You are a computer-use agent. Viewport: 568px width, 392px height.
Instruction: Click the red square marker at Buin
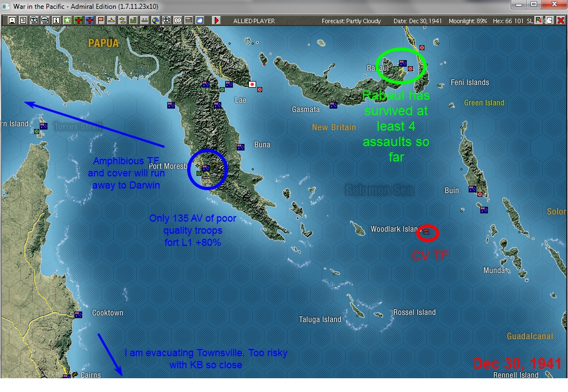point(480,195)
